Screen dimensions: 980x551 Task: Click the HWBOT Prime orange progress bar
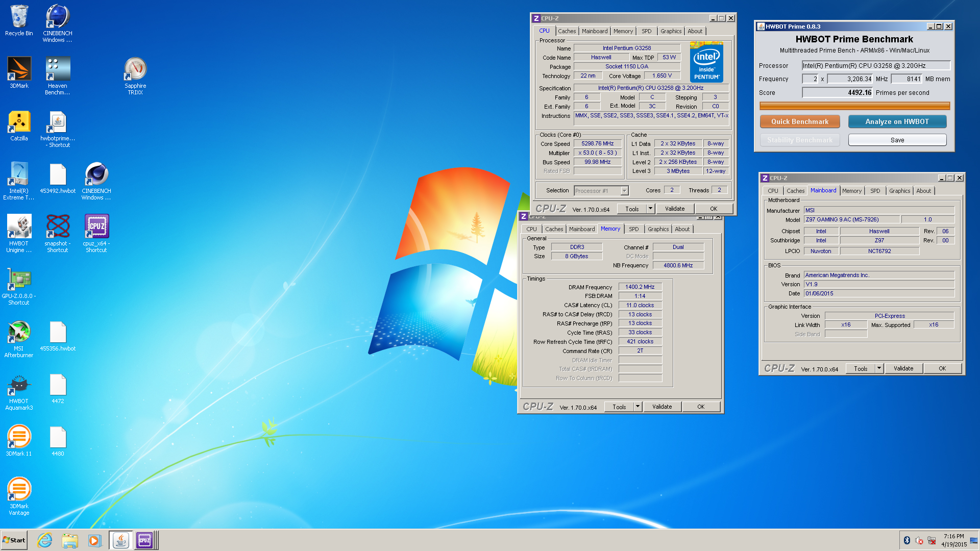(854, 106)
